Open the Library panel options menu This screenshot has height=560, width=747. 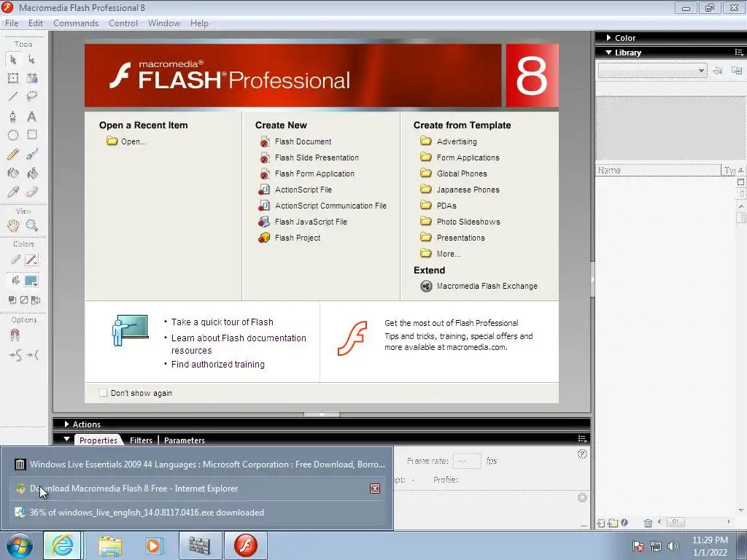click(x=738, y=52)
